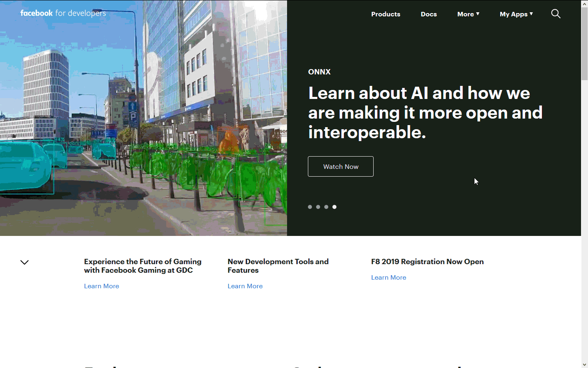Open Learn More under New Development Tools

coord(245,286)
